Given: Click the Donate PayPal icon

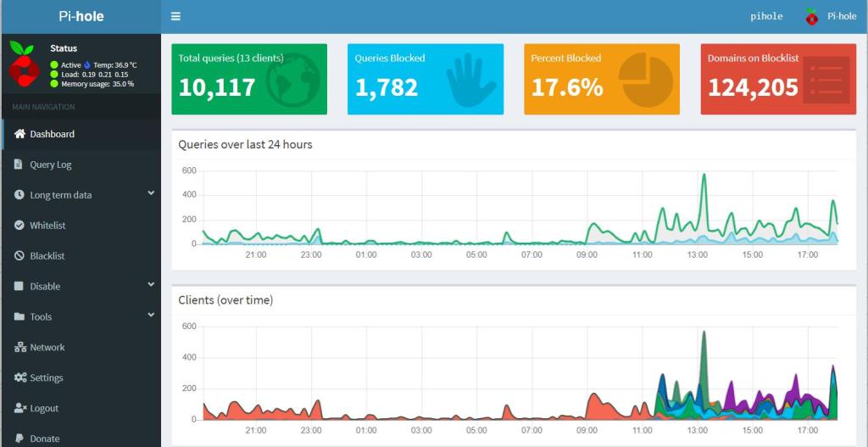Looking at the screenshot, I should 19,439.
